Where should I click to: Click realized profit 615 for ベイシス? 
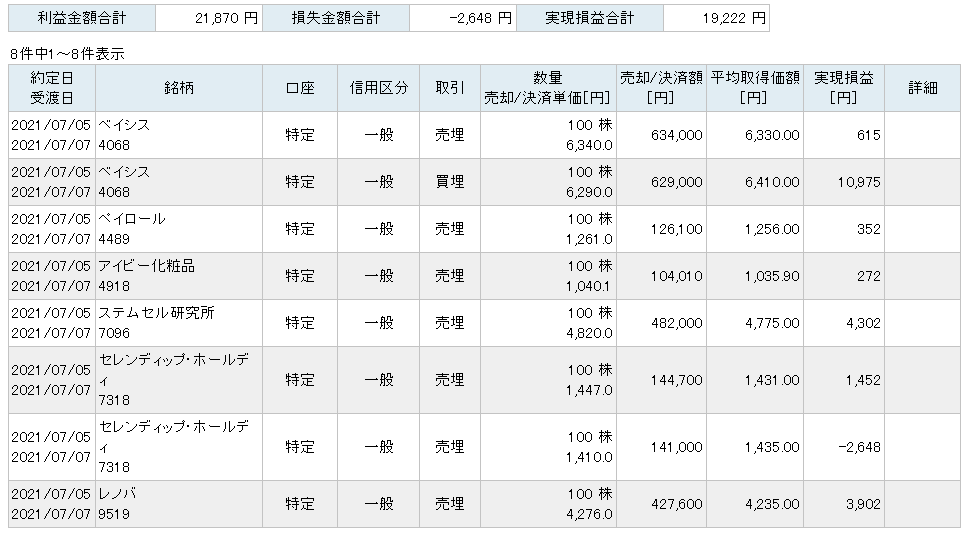(x=844, y=135)
